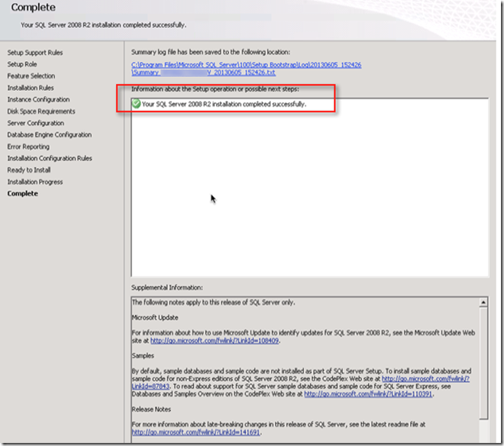Image resolution: width=504 pixels, height=446 pixels.
Task: Open the LinkId=110391 samples overview link
Action: point(368,394)
